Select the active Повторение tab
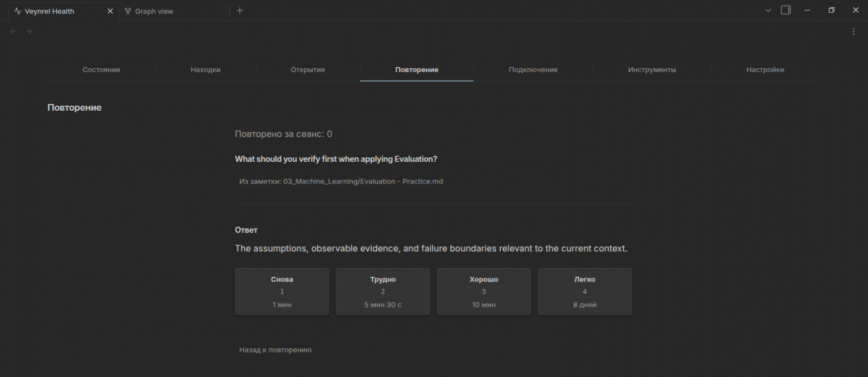 (x=417, y=70)
